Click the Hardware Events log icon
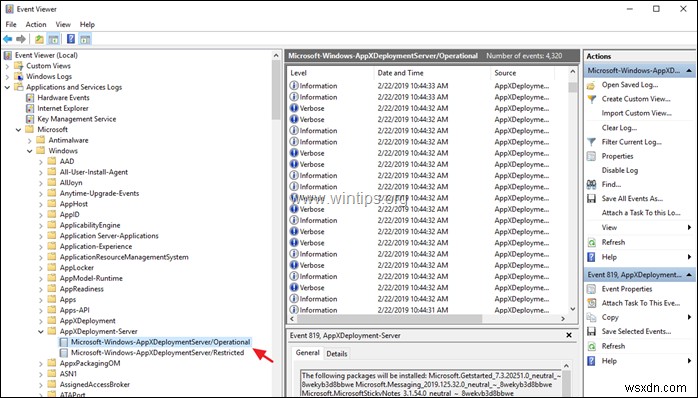The height and width of the screenshot is (398, 698). pyautogui.click(x=30, y=98)
